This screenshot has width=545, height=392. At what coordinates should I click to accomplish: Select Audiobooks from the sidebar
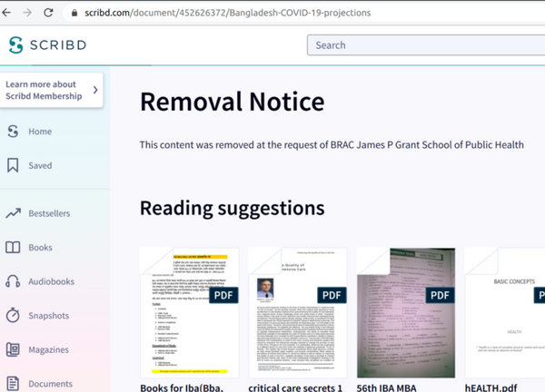click(x=51, y=281)
